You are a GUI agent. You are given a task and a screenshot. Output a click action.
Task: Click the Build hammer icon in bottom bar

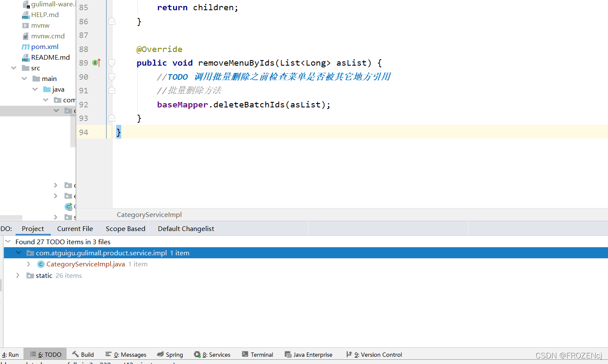tap(76, 354)
